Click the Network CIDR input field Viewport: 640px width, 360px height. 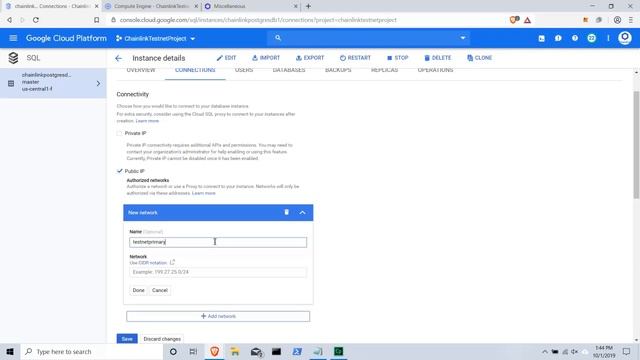click(218, 272)
